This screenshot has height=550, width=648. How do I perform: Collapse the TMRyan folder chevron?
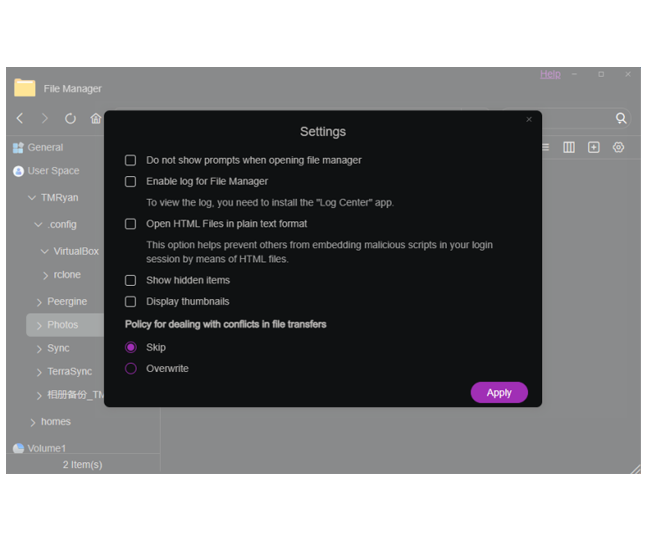pos(32,198)
